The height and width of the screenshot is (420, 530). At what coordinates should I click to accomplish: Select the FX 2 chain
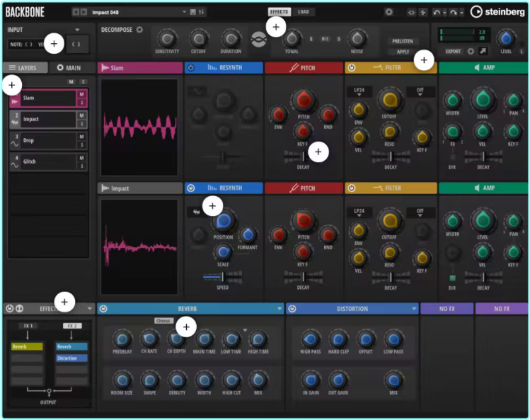click(72, 326)
